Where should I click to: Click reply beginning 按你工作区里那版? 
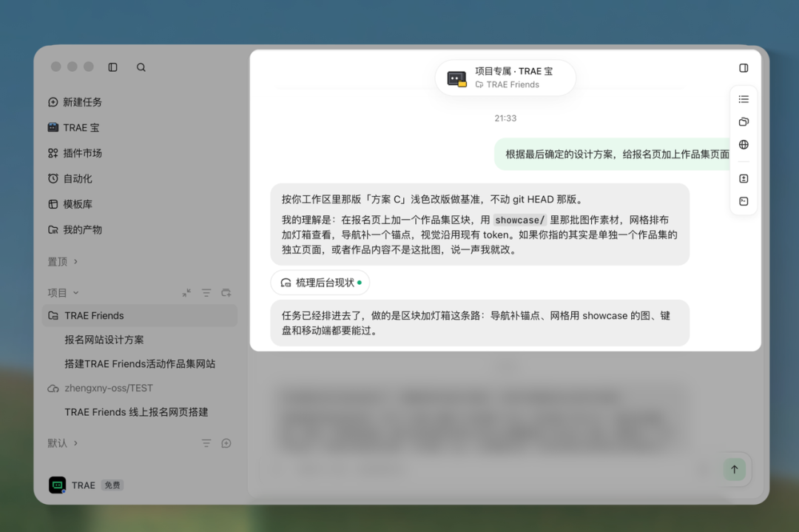point(480,224)
